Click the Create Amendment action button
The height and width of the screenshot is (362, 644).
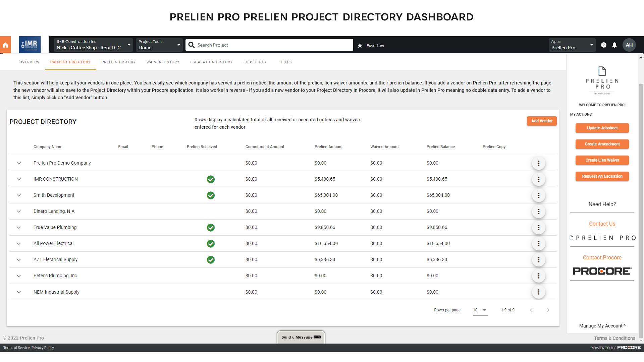tap(602, 144)
